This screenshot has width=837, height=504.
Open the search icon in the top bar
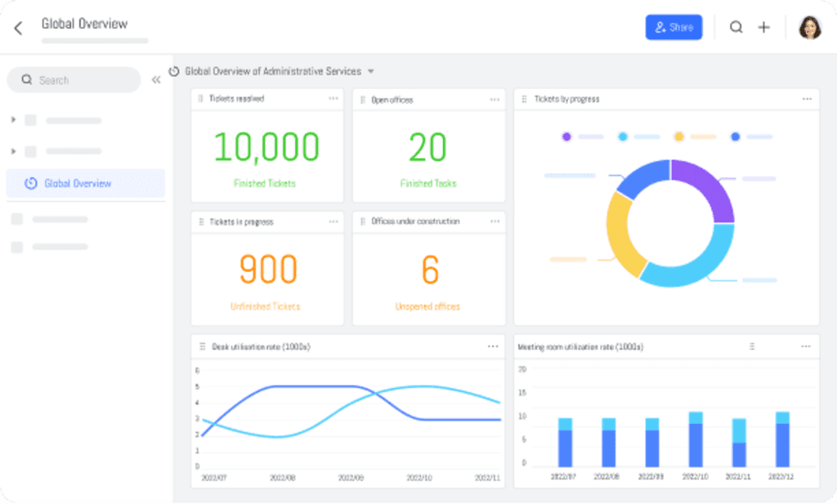(x=736, y=27)
